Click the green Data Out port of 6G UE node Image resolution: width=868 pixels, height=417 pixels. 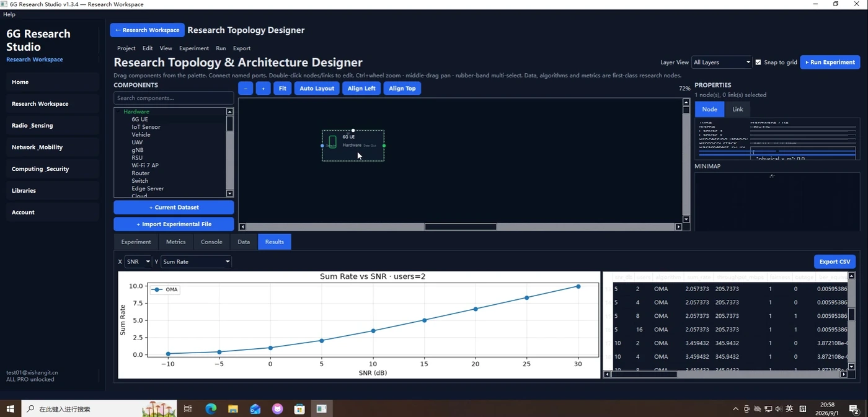coord(384,146)
